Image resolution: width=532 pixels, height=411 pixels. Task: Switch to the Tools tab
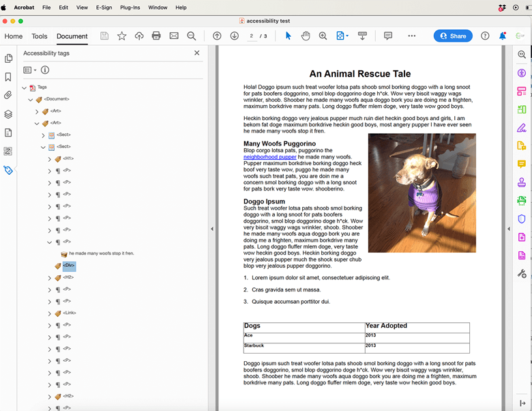tap(40, 36)
